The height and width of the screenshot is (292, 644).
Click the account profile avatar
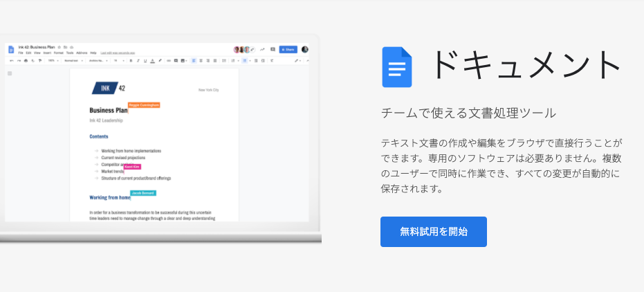tap(305, 49)
